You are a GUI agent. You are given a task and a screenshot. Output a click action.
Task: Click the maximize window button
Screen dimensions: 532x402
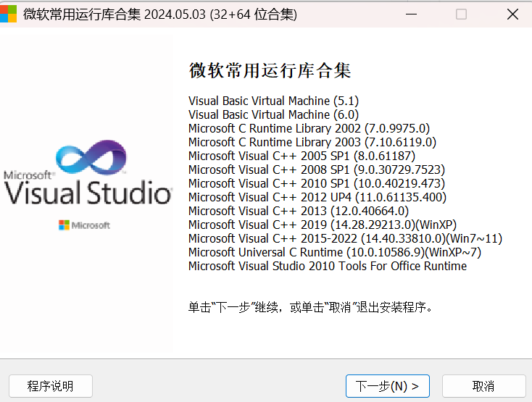tap(461, 14)
